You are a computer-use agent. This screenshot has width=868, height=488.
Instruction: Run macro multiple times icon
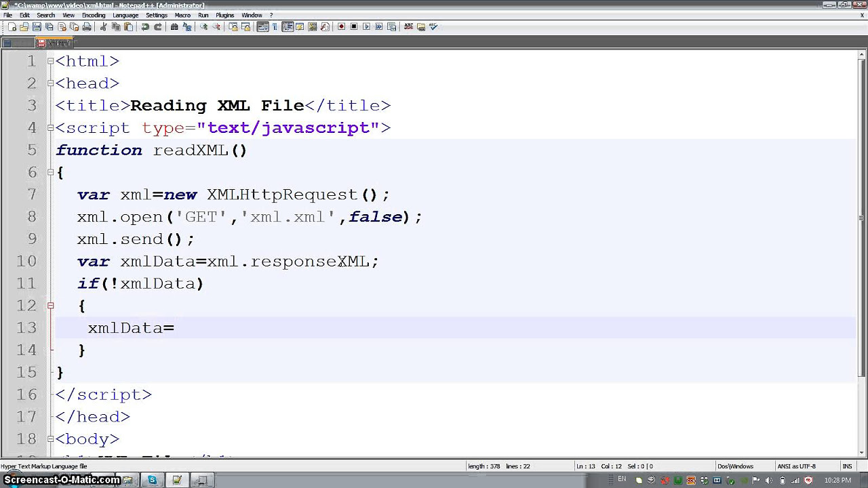(379, 27)
